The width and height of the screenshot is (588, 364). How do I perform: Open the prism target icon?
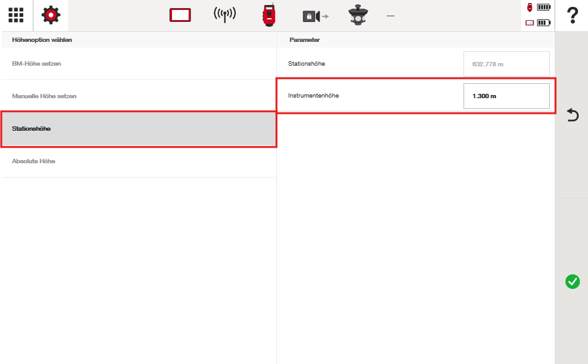tap(358, 16)
